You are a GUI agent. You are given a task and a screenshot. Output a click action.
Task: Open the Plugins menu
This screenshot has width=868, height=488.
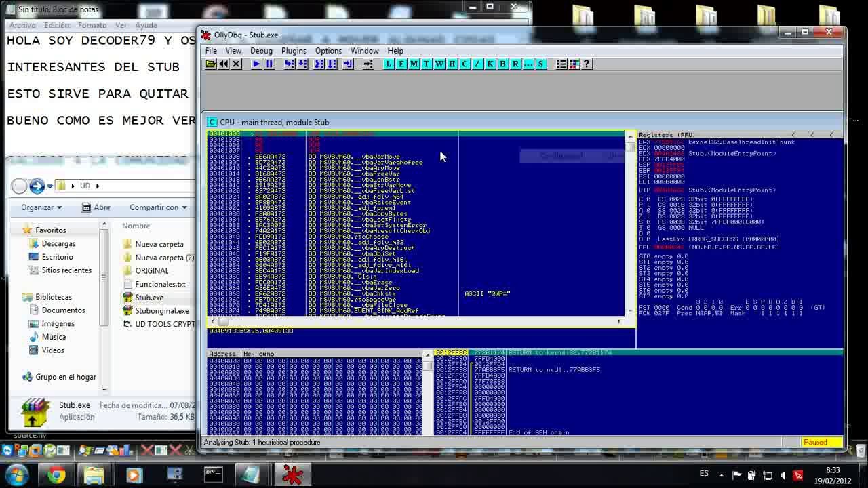(x=294, y=51)
